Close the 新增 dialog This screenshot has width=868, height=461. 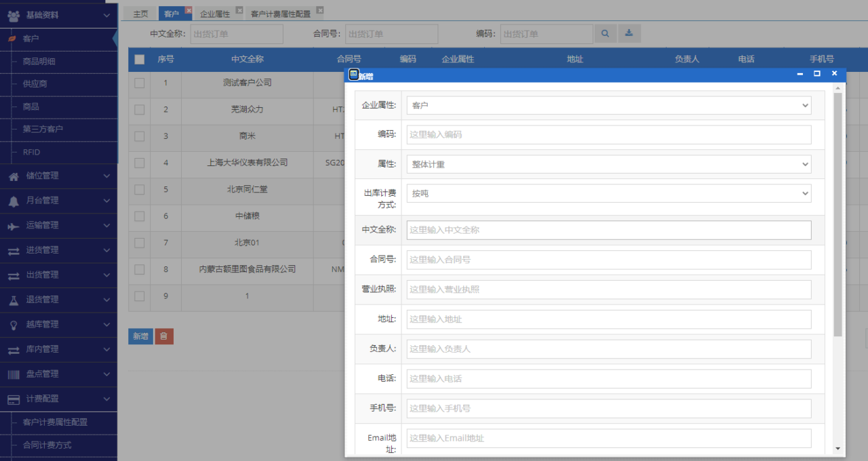(x=834, y=73)
